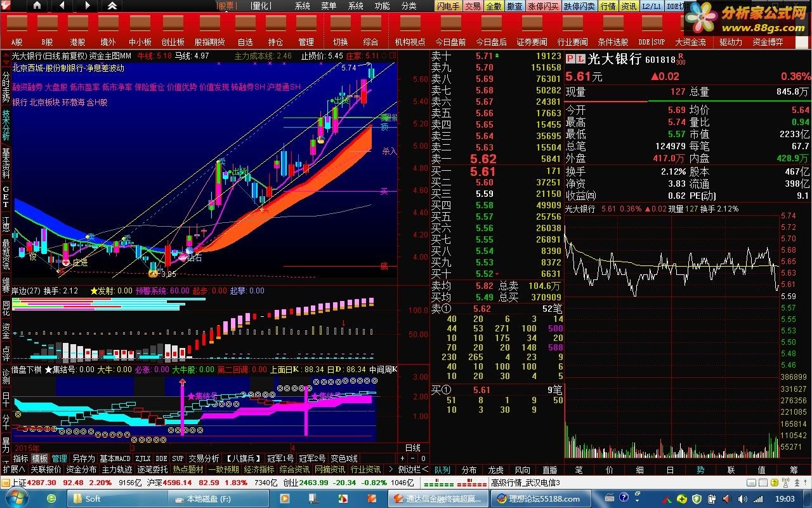Select the 股票 top tab
The image size is (812, 508).
[226, 6]
